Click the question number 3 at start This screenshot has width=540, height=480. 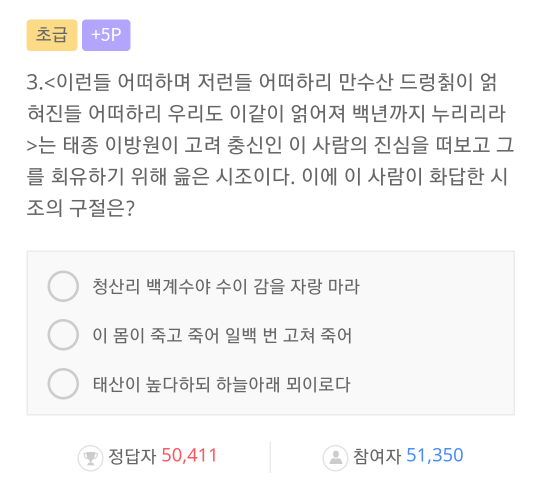pyautogui.click(x=33, y=83)
